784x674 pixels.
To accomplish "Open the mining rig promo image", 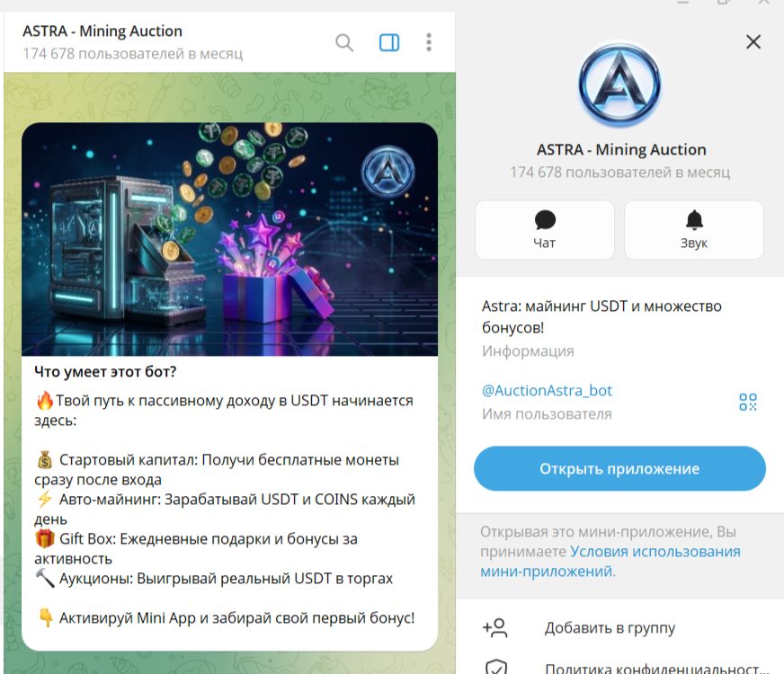I will coord(229,239).
